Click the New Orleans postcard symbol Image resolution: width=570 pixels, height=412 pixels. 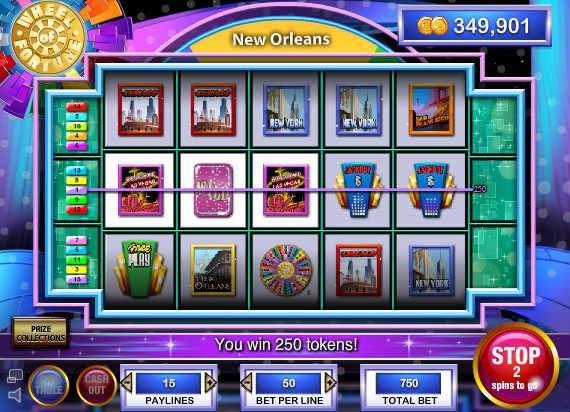pyautogui.click(x=213, y=270)
